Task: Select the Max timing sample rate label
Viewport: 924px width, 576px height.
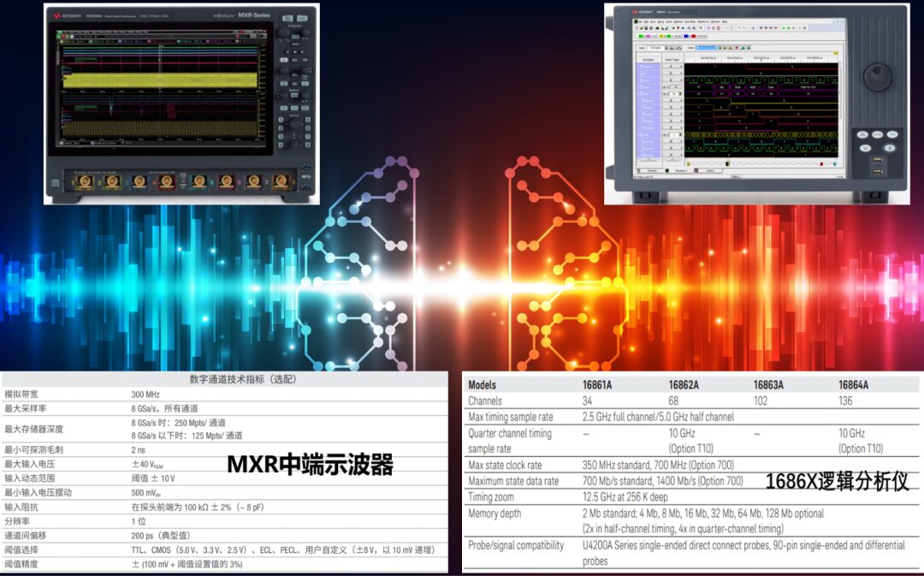Action: [x=510, y=417]
